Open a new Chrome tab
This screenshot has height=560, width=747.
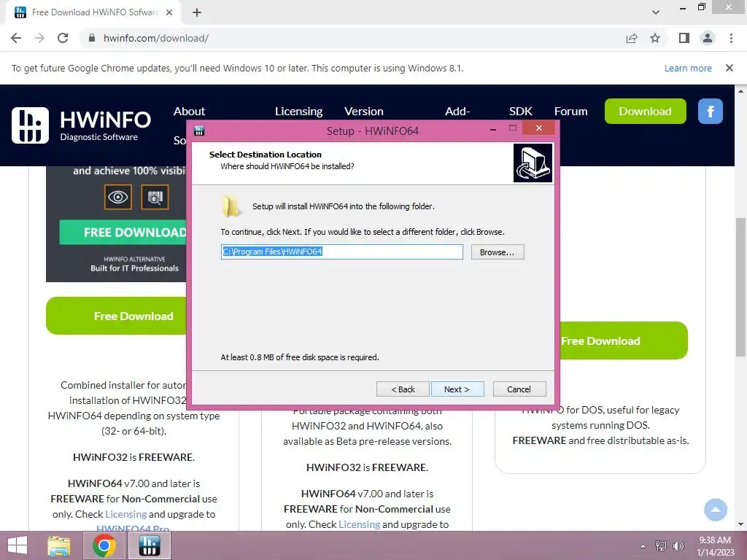(197, 12)
